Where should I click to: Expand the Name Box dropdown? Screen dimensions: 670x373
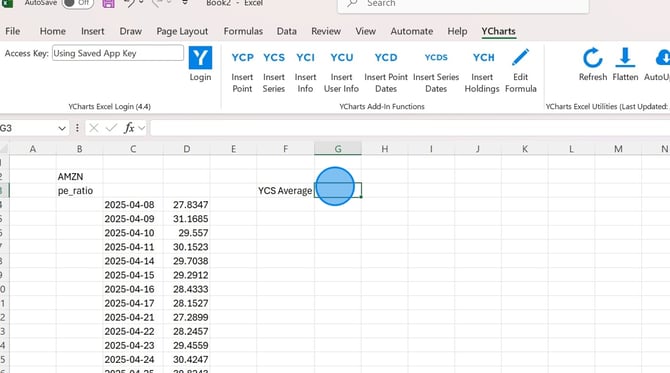click(62, 128)
